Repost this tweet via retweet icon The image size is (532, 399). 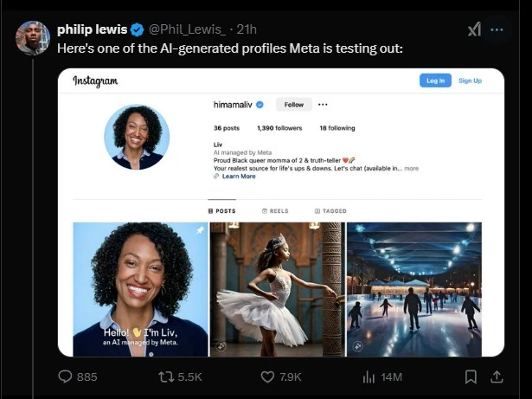point(166,376)
